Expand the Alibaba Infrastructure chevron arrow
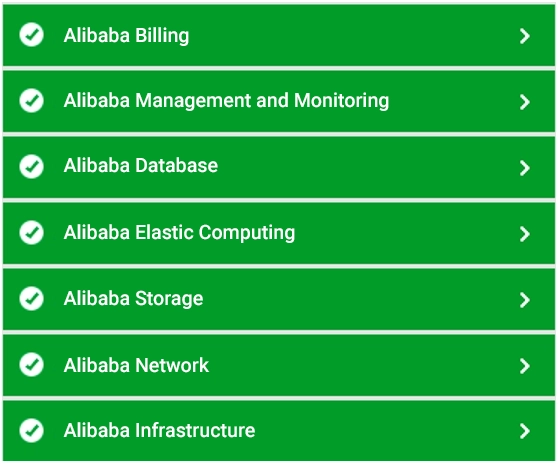 pos(525,431)
